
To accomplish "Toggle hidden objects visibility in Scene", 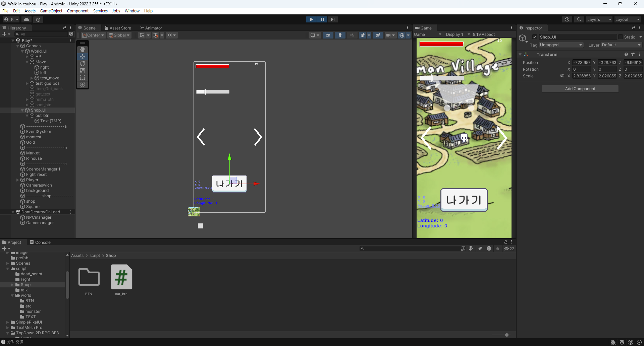I will 378,35.
